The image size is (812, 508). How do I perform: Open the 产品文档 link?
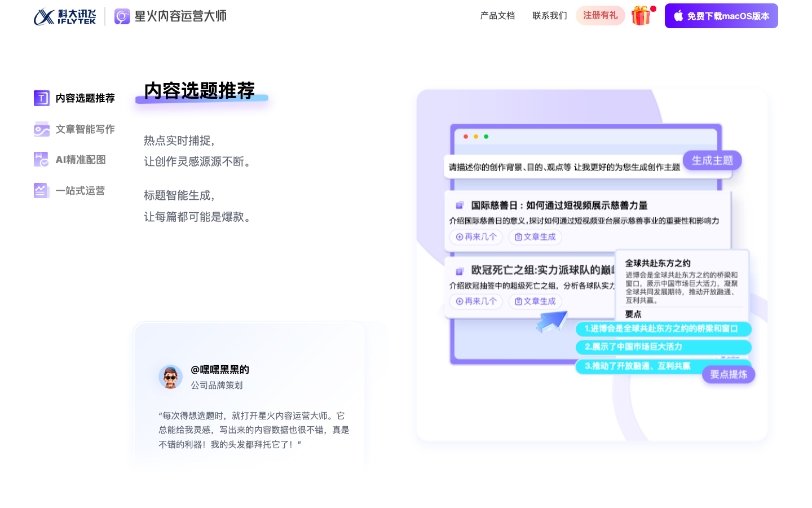click(497, 16)
